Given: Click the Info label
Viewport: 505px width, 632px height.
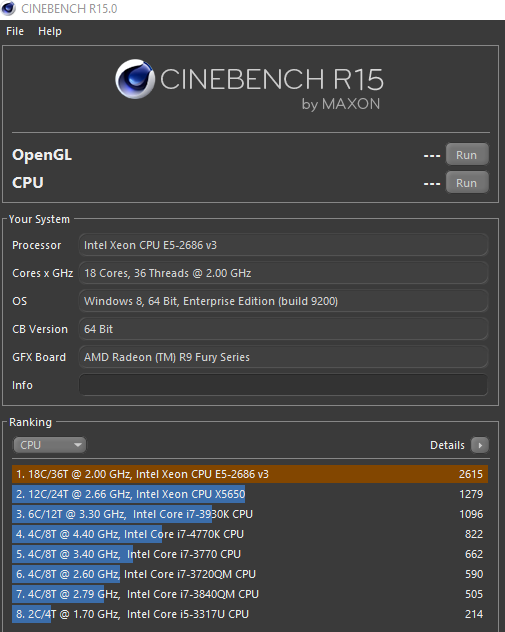Looking at the screenshot, I should (x=22, y=385).
